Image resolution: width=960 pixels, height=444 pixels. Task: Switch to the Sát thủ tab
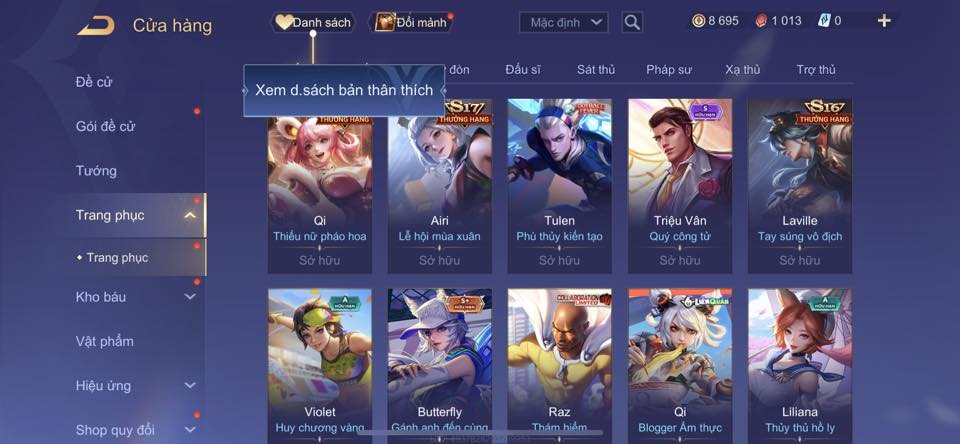596,70
